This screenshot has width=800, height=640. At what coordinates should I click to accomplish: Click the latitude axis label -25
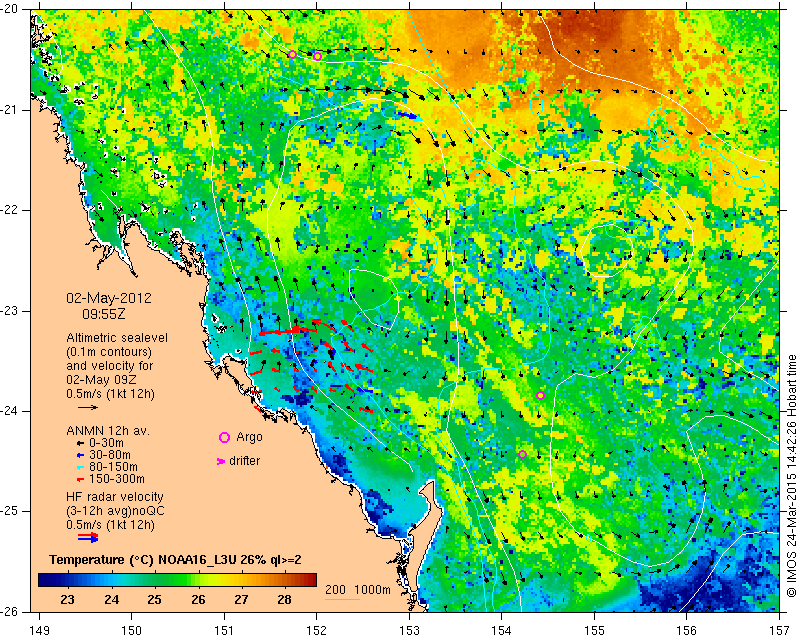click(x=9, y=512)
